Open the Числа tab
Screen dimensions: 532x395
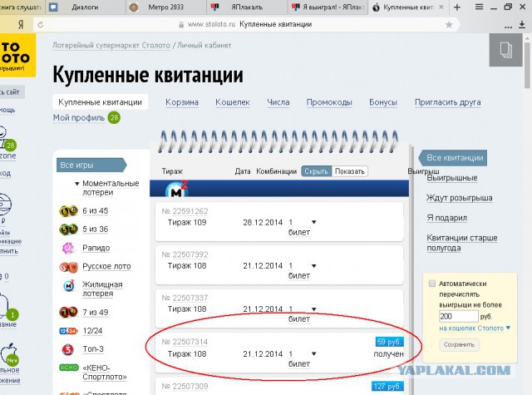(x=278, y=102)
